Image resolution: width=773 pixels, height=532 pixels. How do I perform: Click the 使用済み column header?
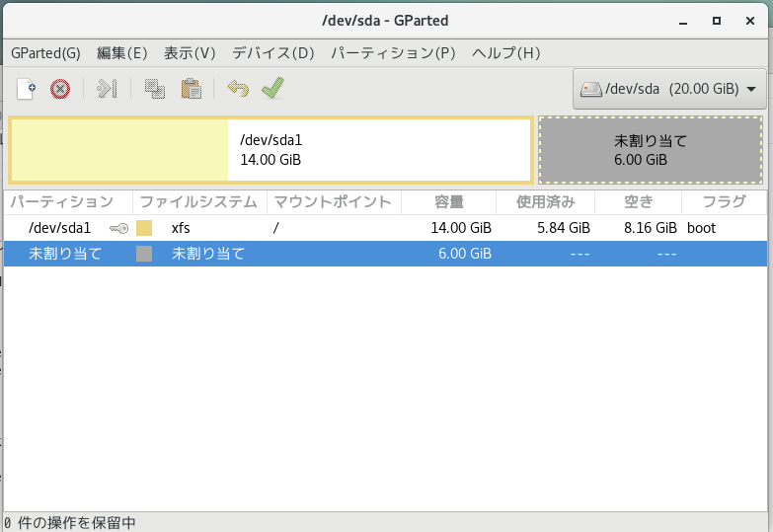[x=545, y=201]
